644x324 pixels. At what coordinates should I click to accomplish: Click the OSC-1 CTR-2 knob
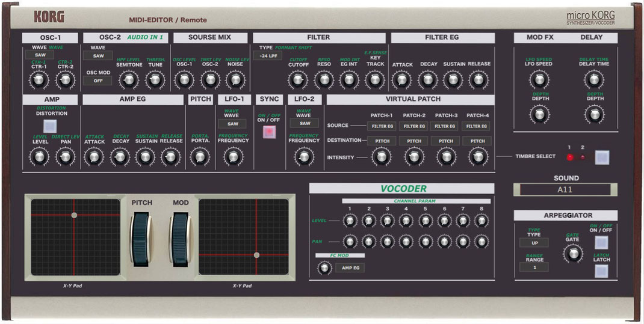click(x=65, y=79)
